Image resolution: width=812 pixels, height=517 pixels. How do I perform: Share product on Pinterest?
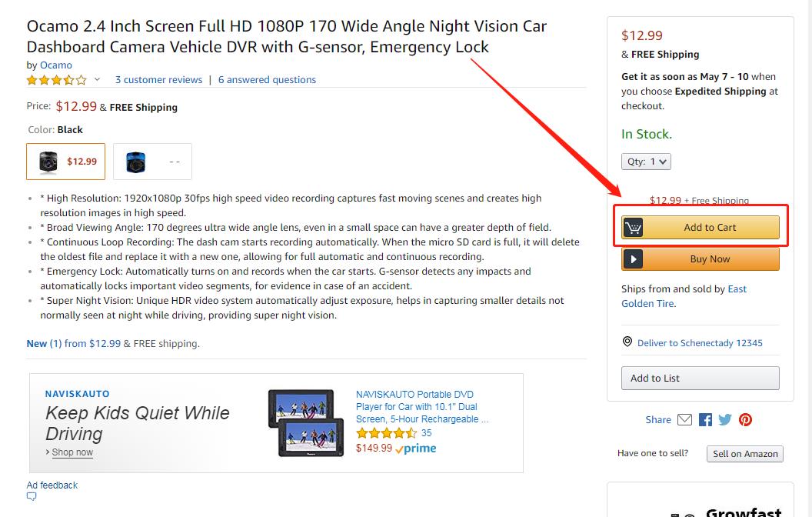745,419
